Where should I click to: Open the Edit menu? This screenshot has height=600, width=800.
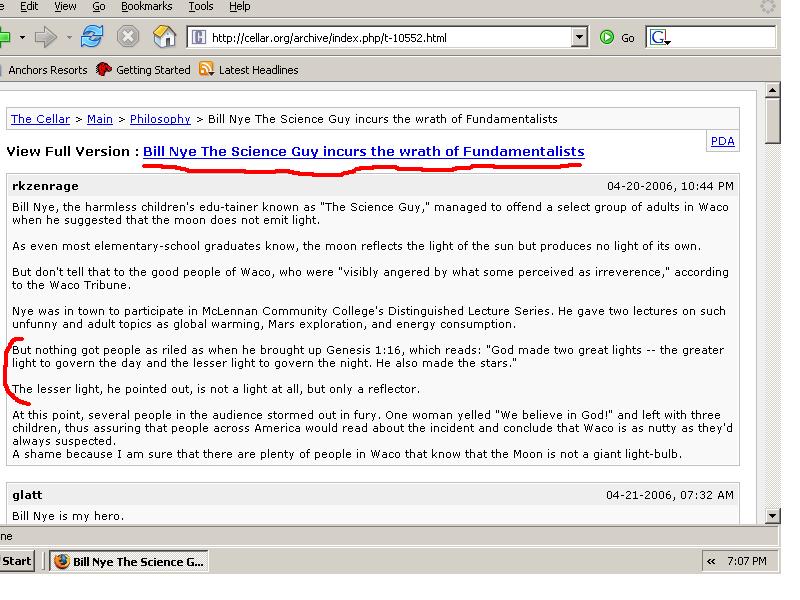click(29, 7)
